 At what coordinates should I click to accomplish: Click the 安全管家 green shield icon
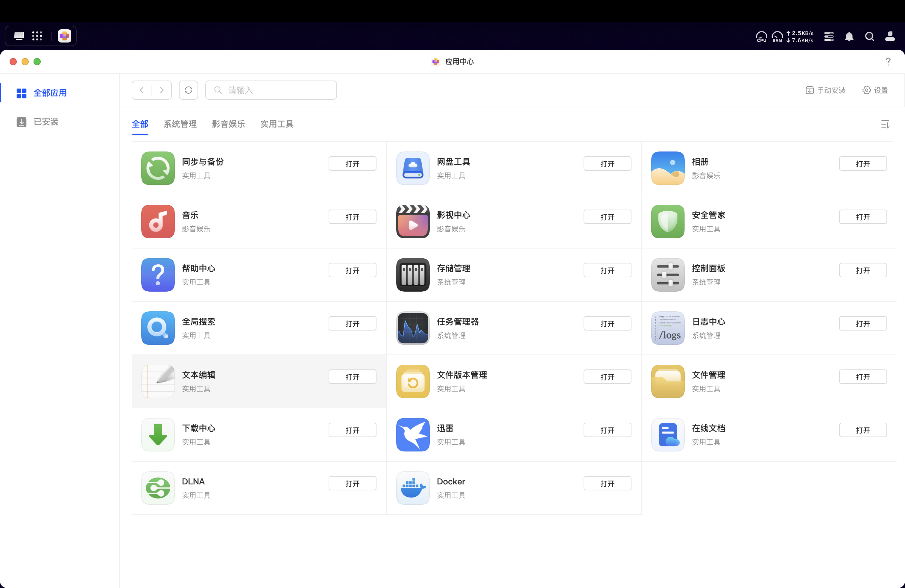point(668,222)
